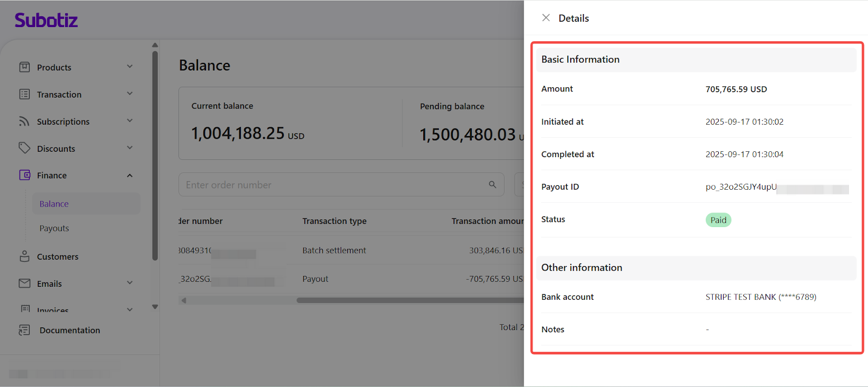Image resolution: width=868 pixels, height=387 pixels.
Task: Click the Transaction list icon
Action: tap(24, 94)
